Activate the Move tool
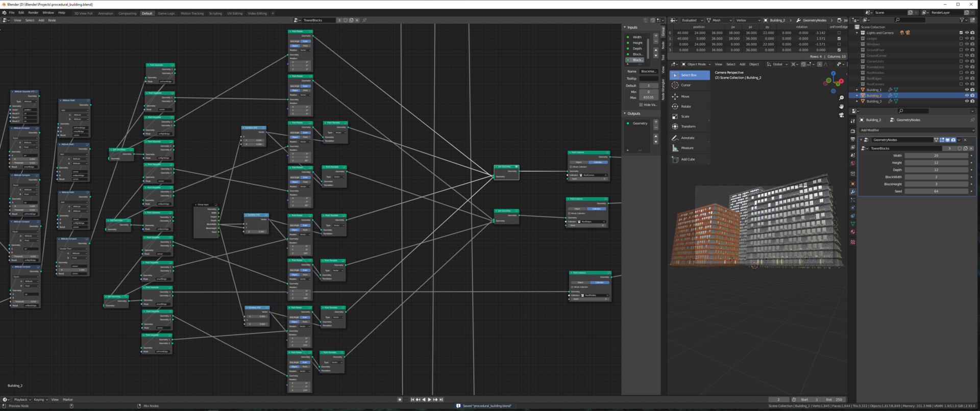 [x=684, y=96]
